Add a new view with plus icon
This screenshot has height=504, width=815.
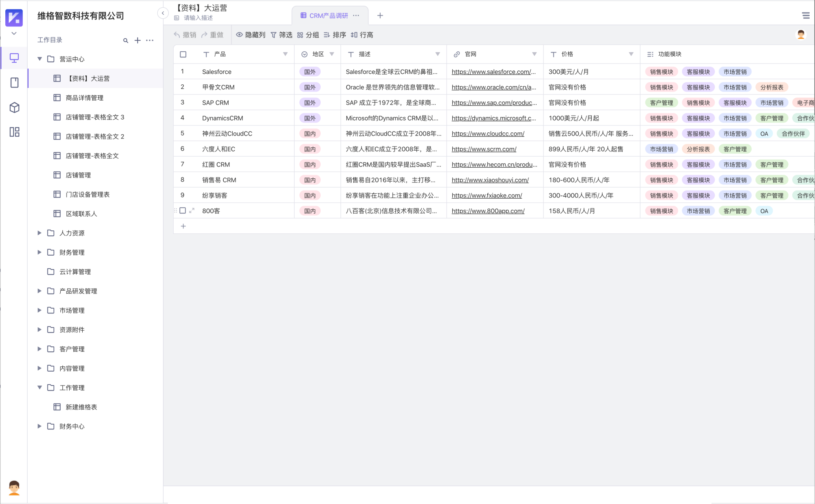380,15
